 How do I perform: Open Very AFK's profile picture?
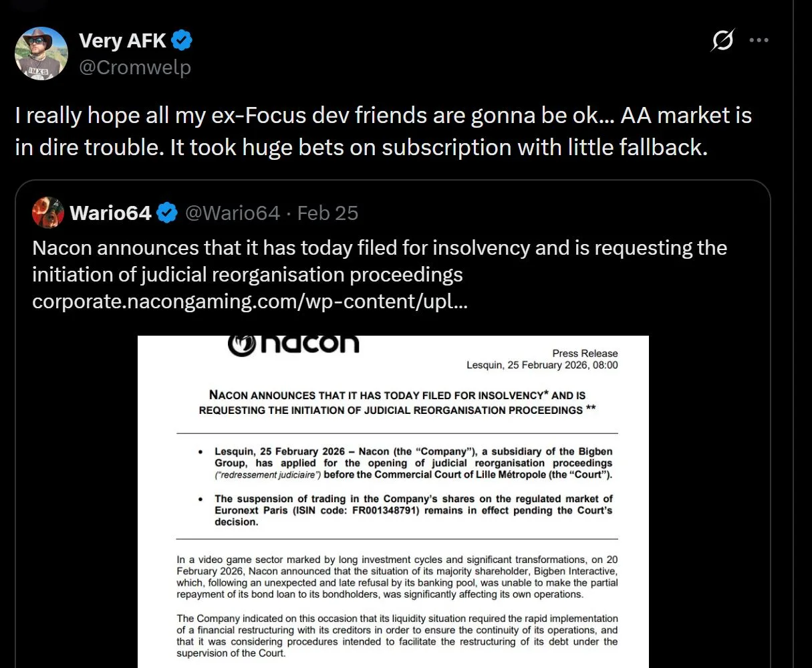[41, 53]
